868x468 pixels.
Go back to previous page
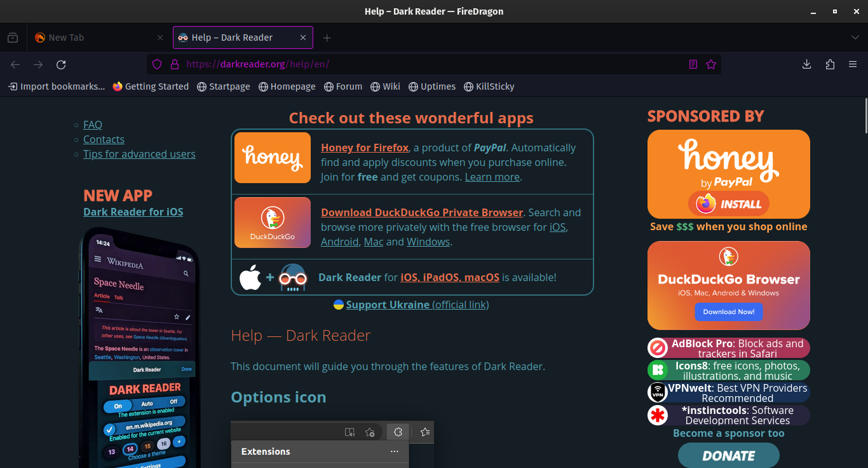(x=15, y=64)
